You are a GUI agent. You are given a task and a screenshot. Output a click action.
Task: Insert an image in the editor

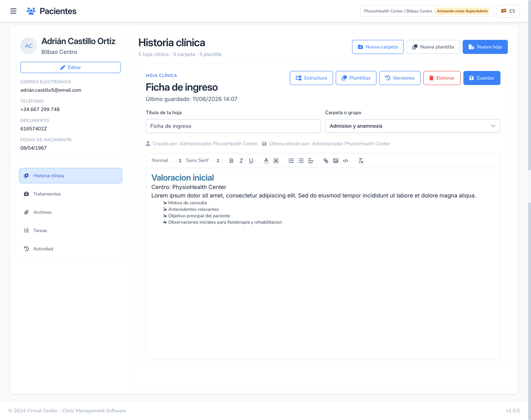pyautogui.click(x=336, y=161)
